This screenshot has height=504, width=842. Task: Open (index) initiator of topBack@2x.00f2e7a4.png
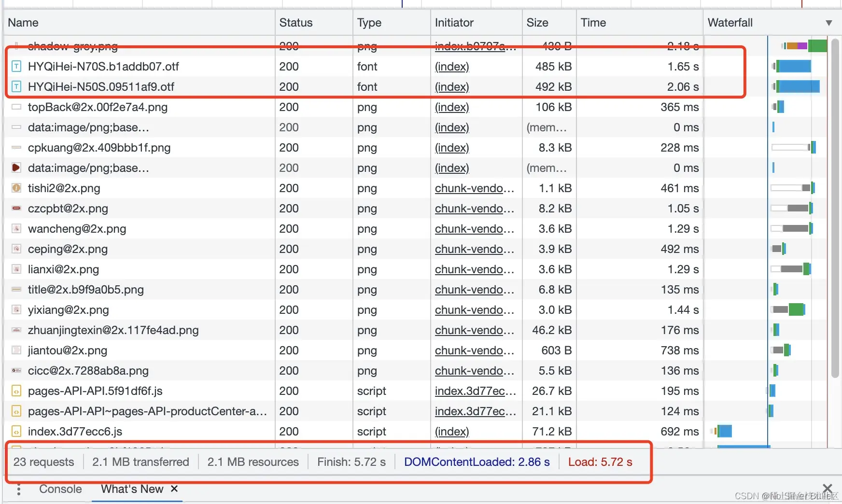452,107
